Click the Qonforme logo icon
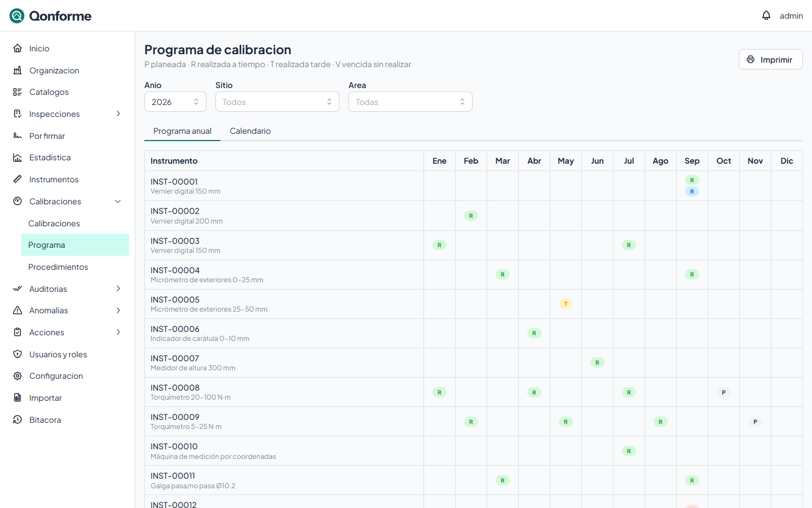812x508 pixels. (17, 16)
